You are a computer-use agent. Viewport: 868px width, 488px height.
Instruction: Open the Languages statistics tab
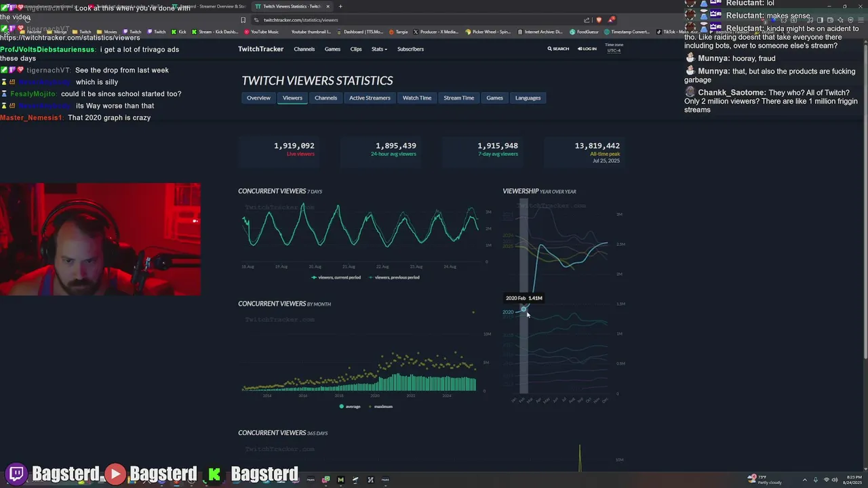(528, 98)
